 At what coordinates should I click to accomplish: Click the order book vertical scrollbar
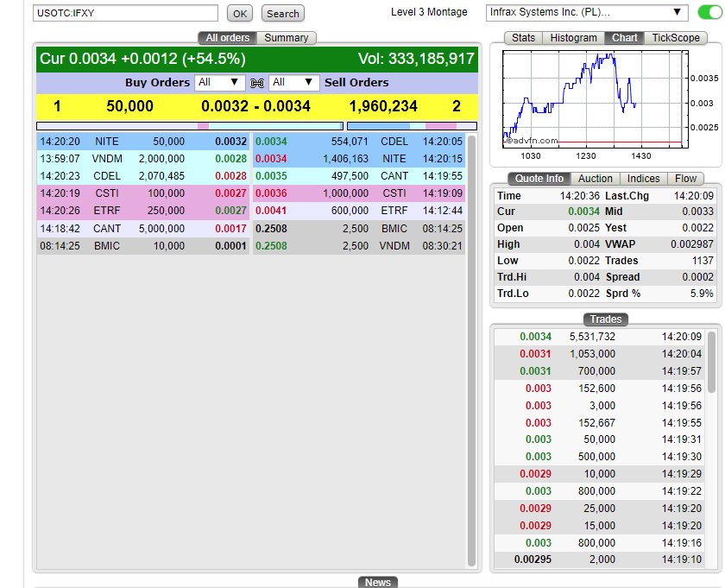[x=471, y=351]
